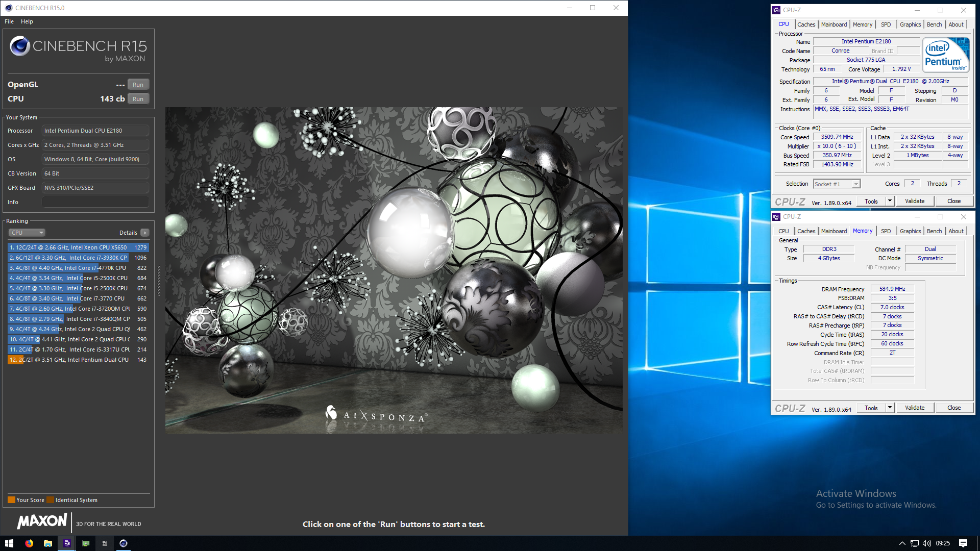Open the Action Center notification icon

point(963,543)
